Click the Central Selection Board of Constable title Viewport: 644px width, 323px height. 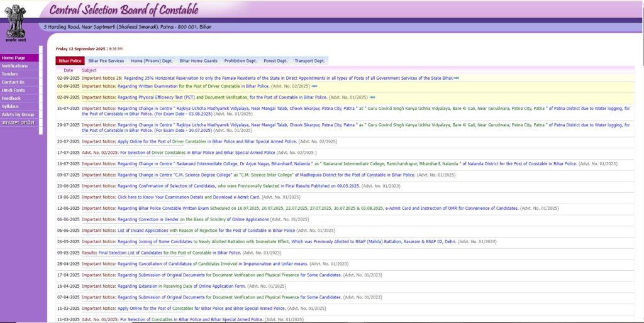coord(123,10)
